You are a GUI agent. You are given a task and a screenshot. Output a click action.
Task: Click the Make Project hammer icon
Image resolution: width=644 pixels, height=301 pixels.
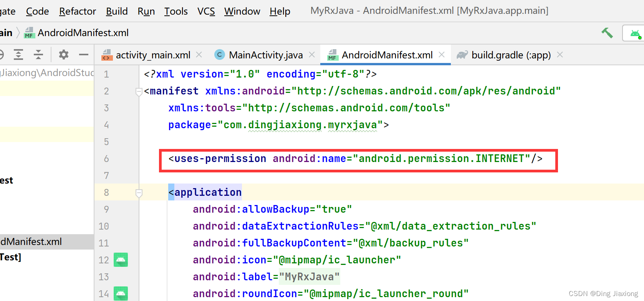[607, 33]
